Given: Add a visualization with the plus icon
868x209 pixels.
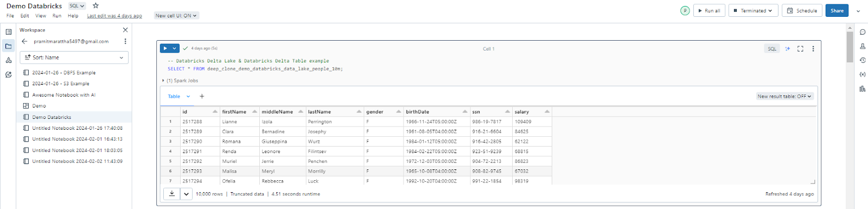Looking at the screenshot, I should (202, 96).
